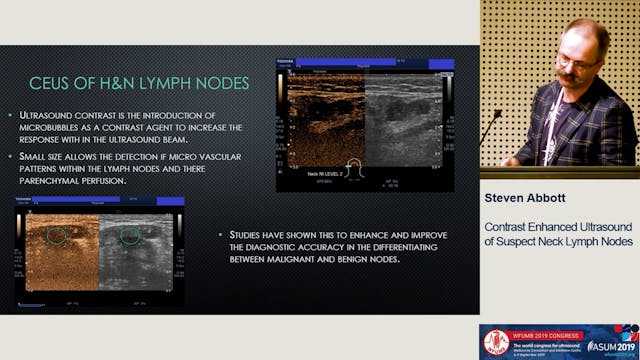Click the round WFUMB emblem logo
The width and height of the screenshot is (640, 360).
496,342
